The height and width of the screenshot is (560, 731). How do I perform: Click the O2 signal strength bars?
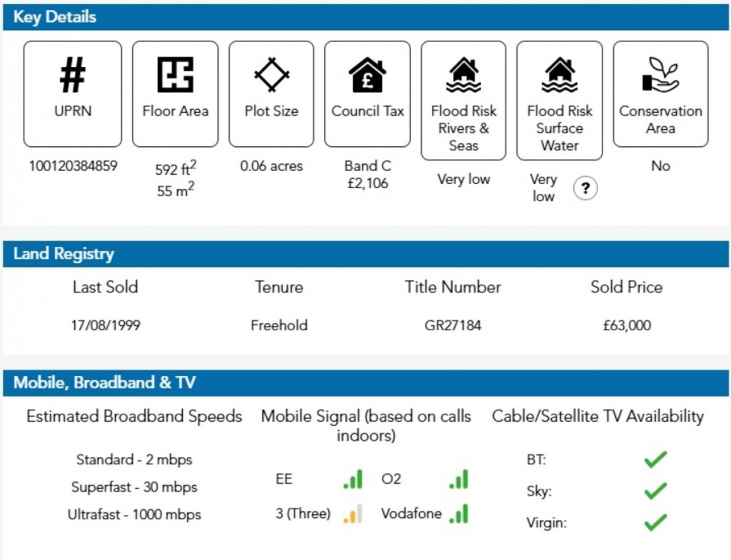pos(459,479)
